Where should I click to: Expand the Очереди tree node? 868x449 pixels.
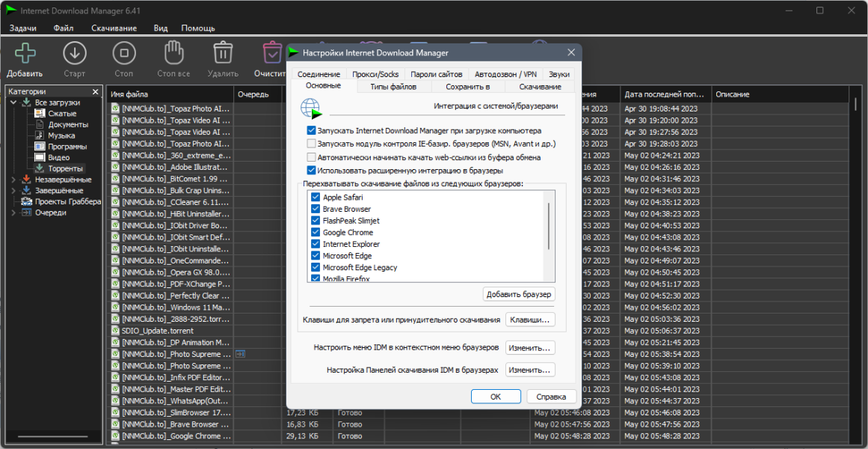14,213
